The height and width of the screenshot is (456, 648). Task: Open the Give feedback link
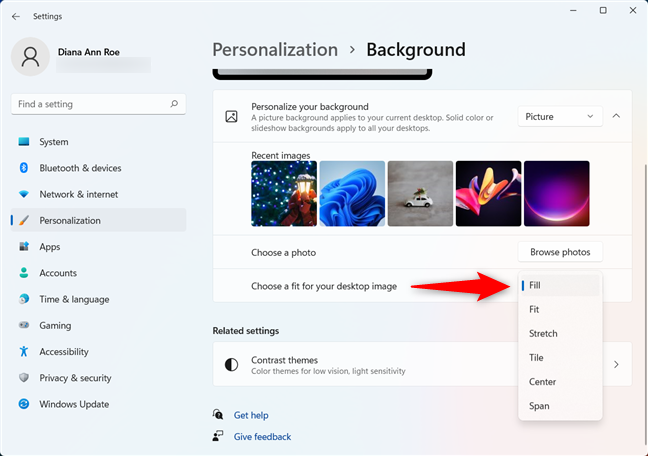[262, 437]
